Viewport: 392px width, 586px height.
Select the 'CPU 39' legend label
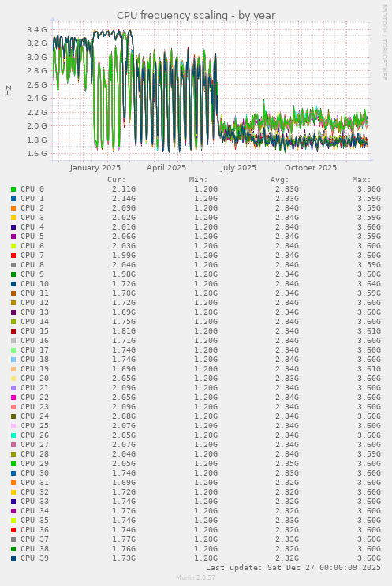pyautogui.click(x=35, y=558)
